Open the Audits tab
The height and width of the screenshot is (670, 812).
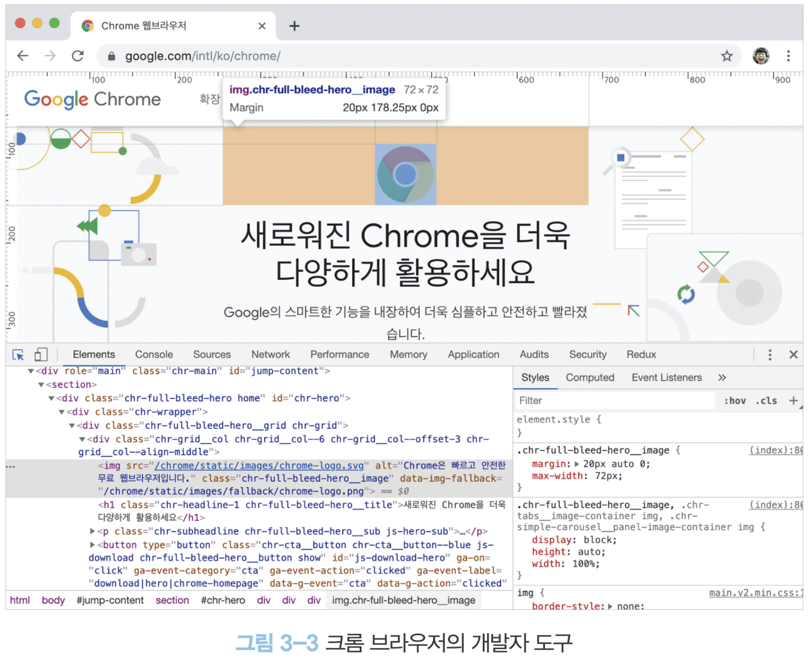coord(534,355)
